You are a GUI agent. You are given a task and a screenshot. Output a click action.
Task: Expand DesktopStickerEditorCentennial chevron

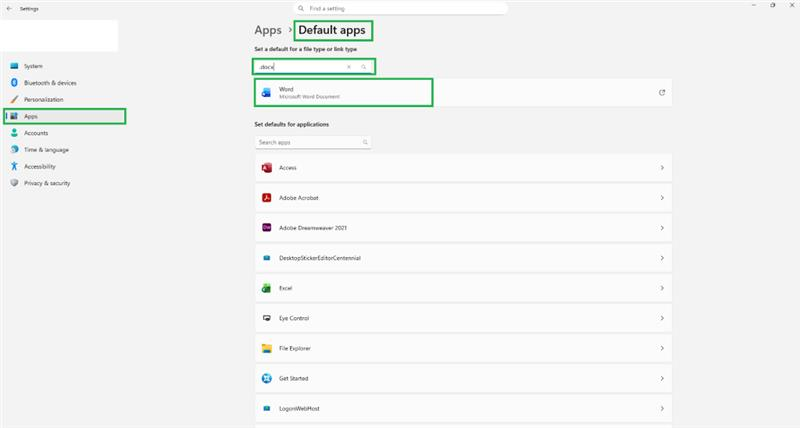[662, 258]
